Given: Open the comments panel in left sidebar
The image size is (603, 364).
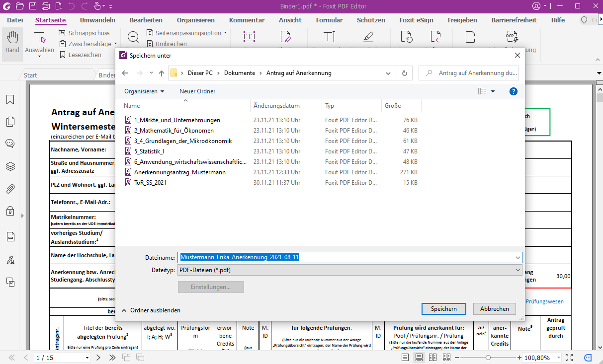Looking at the screenshot, I should click(x=10, y=144).
